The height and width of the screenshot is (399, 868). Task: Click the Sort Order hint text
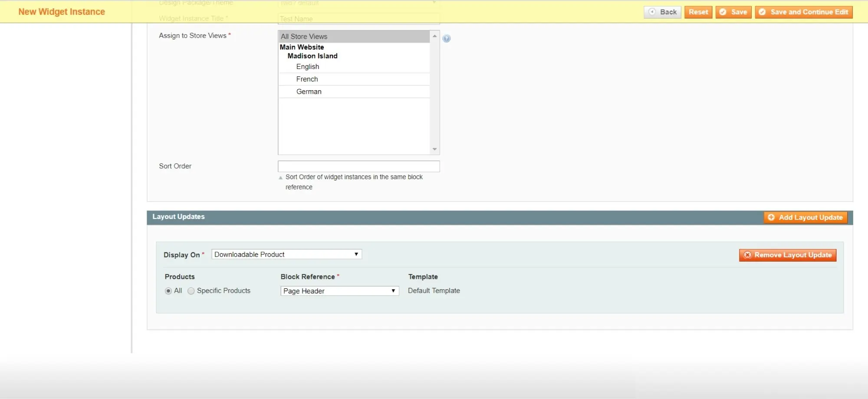354,182
